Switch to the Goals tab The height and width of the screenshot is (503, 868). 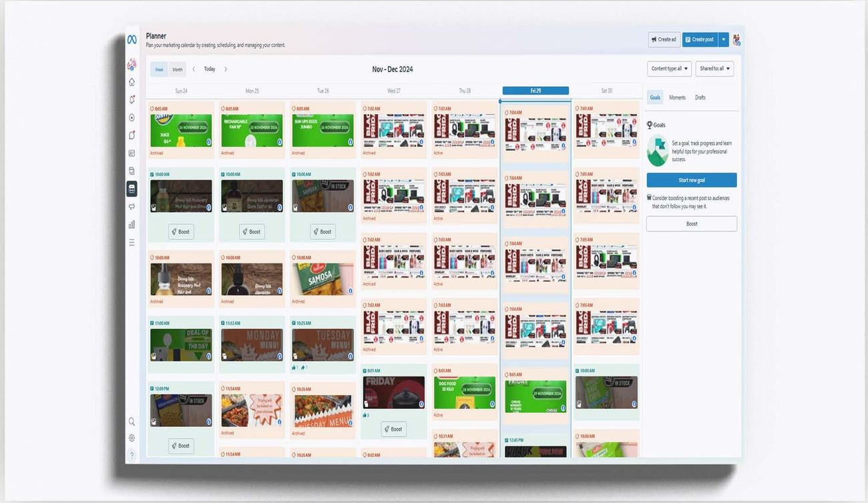pyautogui.click(x=655, y=97)
